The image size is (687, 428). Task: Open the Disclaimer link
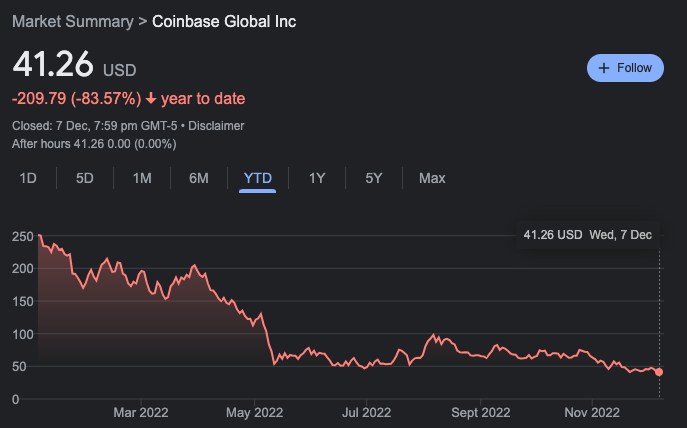pos(216,126)
